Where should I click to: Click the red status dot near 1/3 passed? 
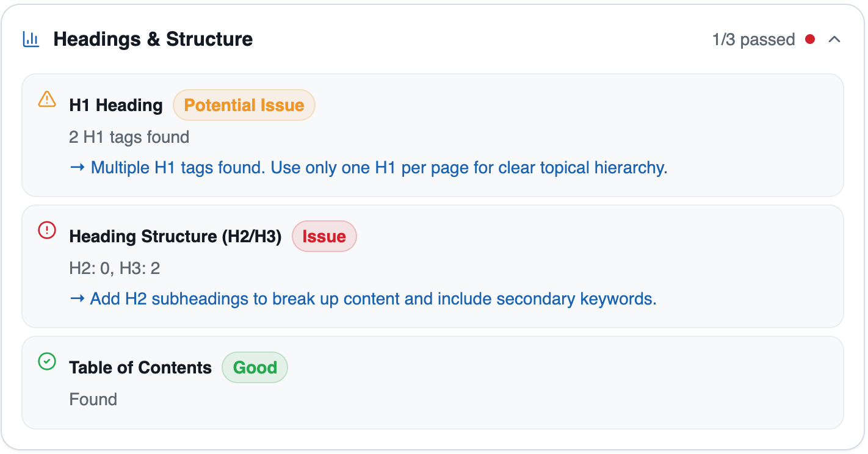point(810,39)
